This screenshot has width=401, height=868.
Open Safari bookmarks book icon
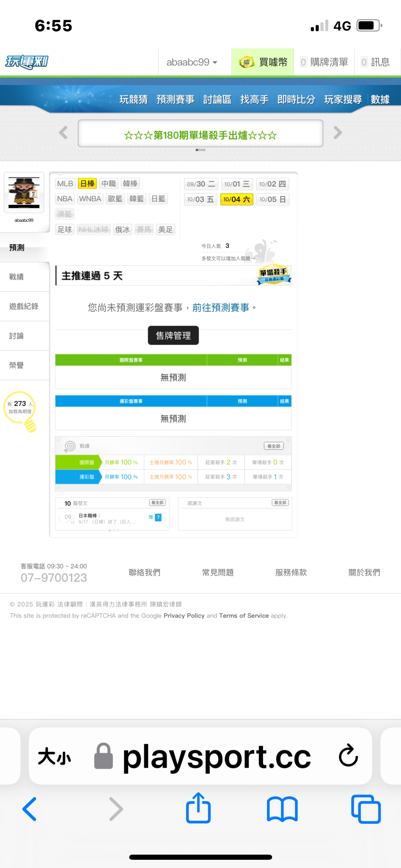(x=282, y=809)
